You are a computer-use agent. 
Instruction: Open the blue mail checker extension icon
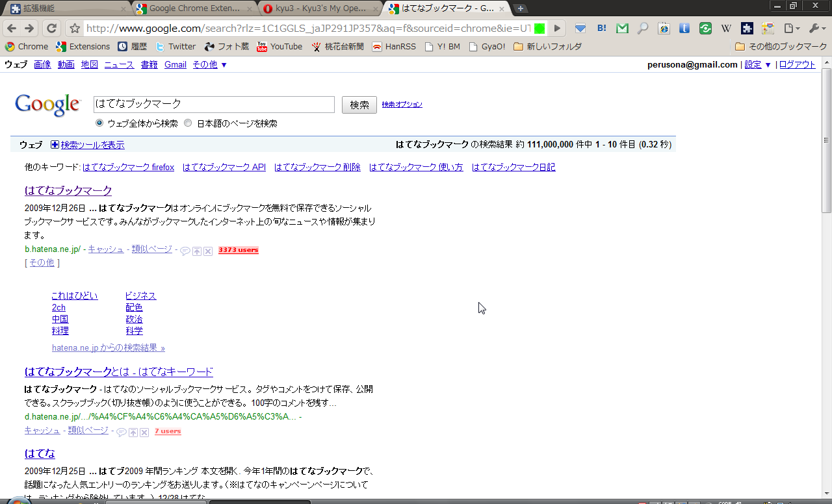point(580,29)
